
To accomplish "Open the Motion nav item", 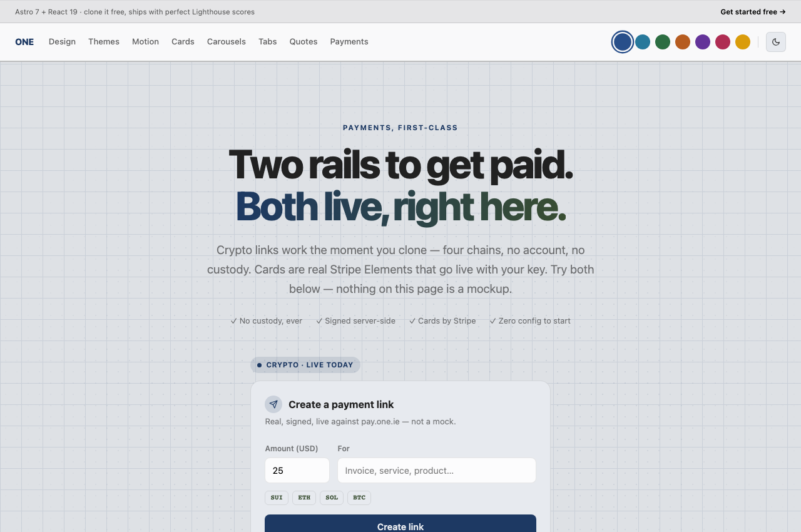I will (x=145, y=42).
